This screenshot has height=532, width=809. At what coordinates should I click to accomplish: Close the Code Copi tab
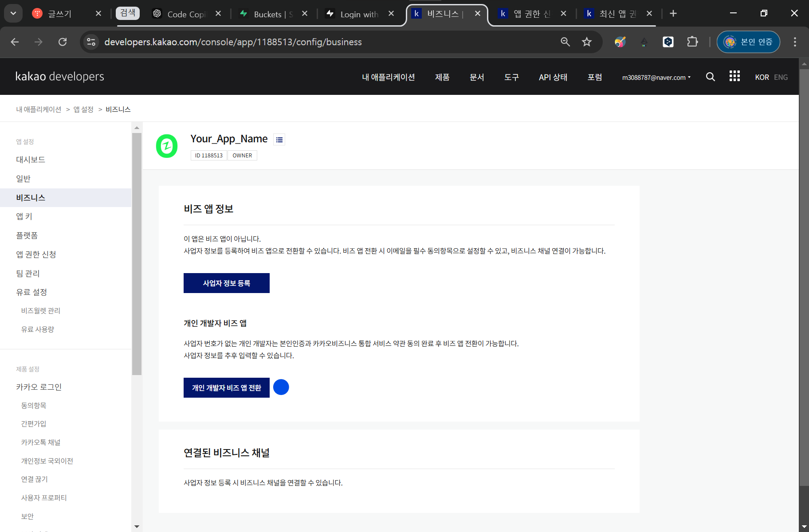point(218,13)
